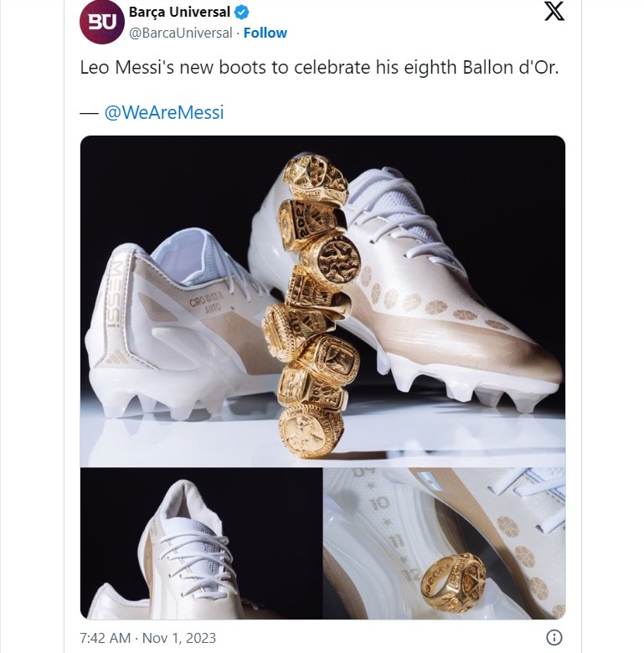
Task: Click the info icon beside the timestamp
Action: (x=553, y=637)
